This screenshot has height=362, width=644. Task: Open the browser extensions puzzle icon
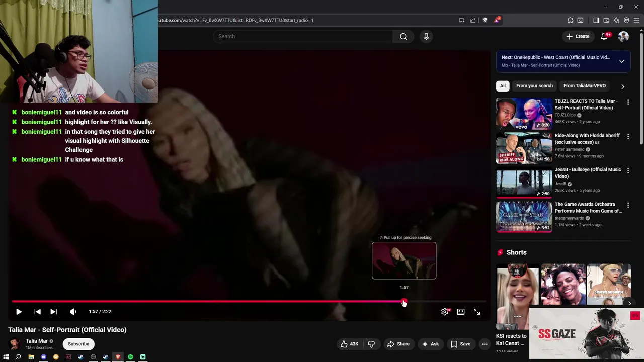[570, 20]
